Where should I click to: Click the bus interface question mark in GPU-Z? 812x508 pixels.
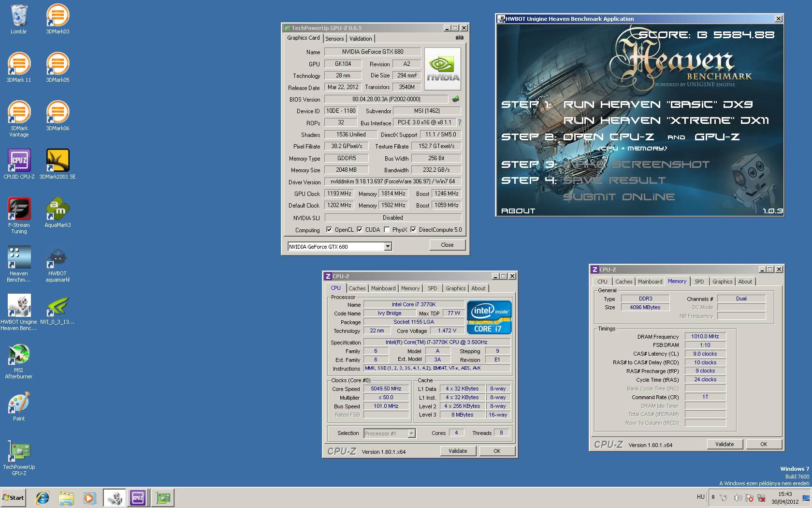460,122
